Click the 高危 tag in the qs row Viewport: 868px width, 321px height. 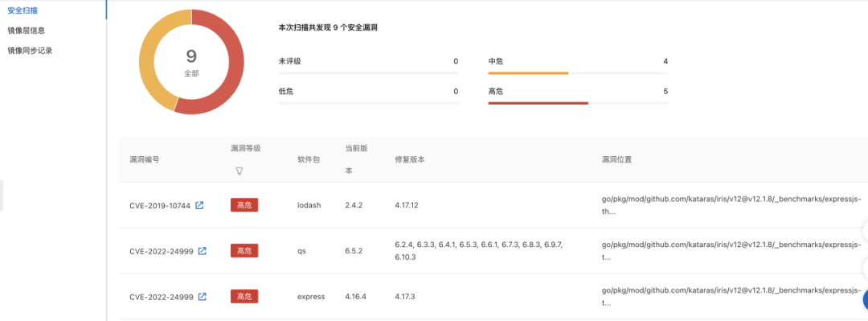244,251
